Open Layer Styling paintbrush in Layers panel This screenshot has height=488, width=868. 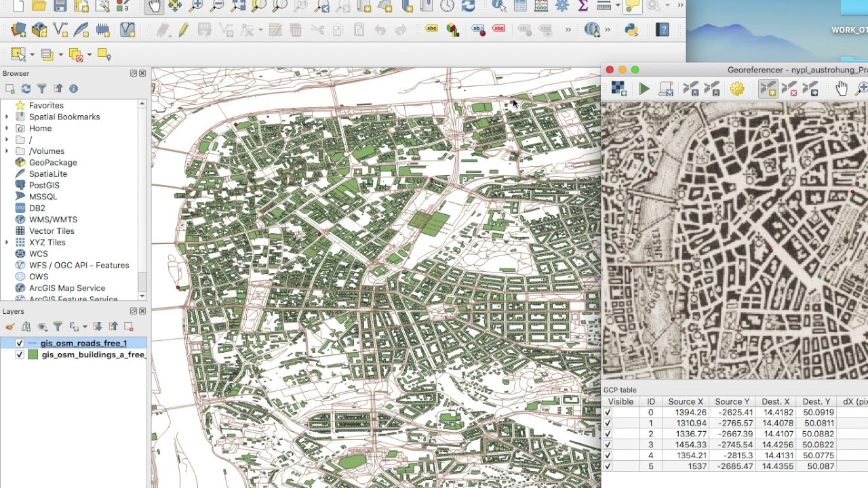(9, 327)
